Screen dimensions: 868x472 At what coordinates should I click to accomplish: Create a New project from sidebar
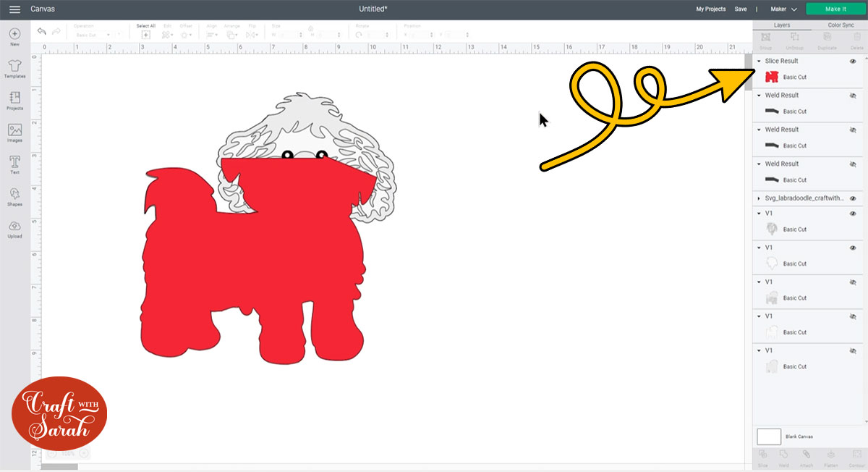[14, 37]
